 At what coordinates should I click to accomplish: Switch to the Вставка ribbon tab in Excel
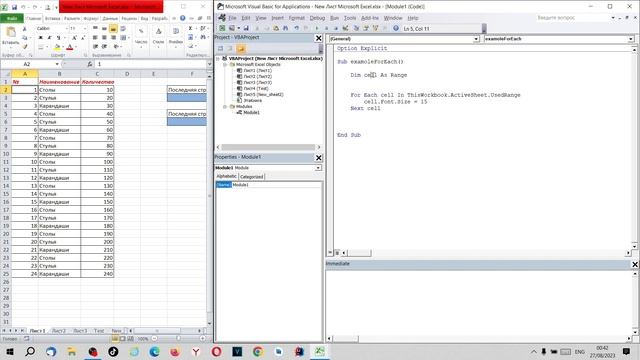click(x=52, y=18)
